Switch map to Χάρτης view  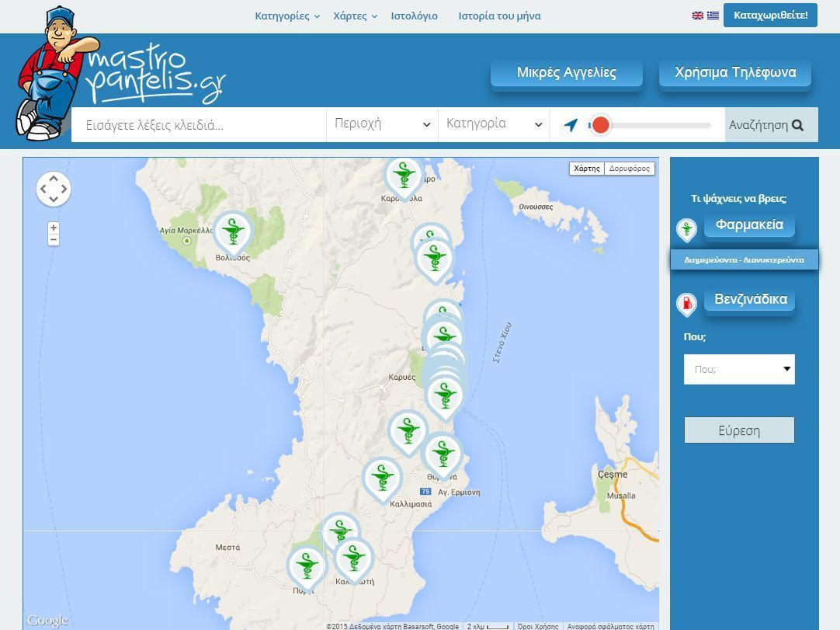(x=587, y=169)
